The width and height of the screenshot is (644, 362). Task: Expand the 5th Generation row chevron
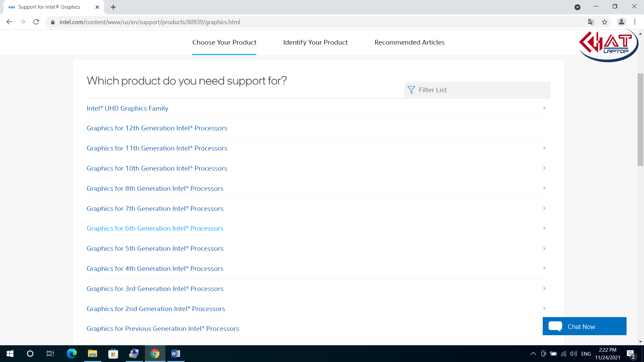pos(544,248)
